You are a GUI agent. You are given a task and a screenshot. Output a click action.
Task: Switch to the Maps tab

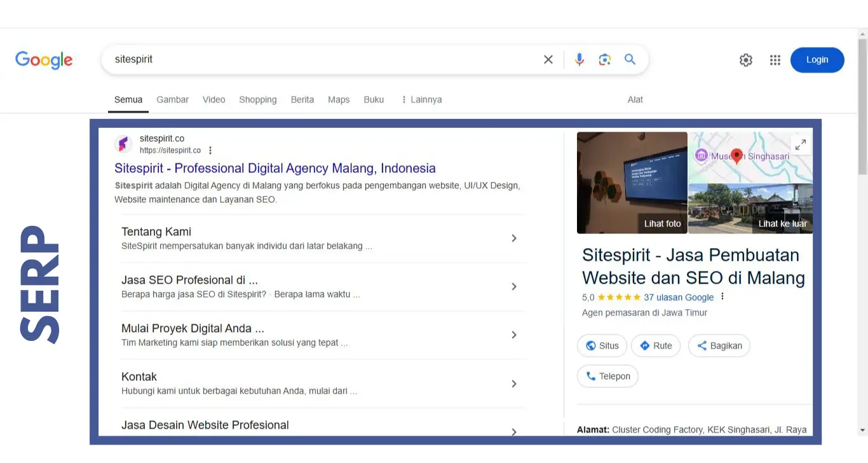[339, 100]
